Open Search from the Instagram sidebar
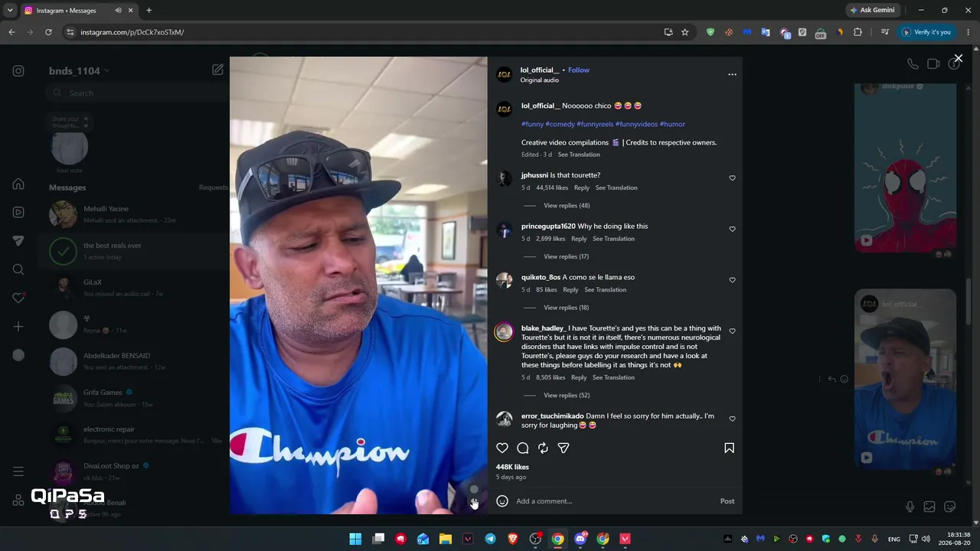 pyautogui.click(x=18, y=269)
